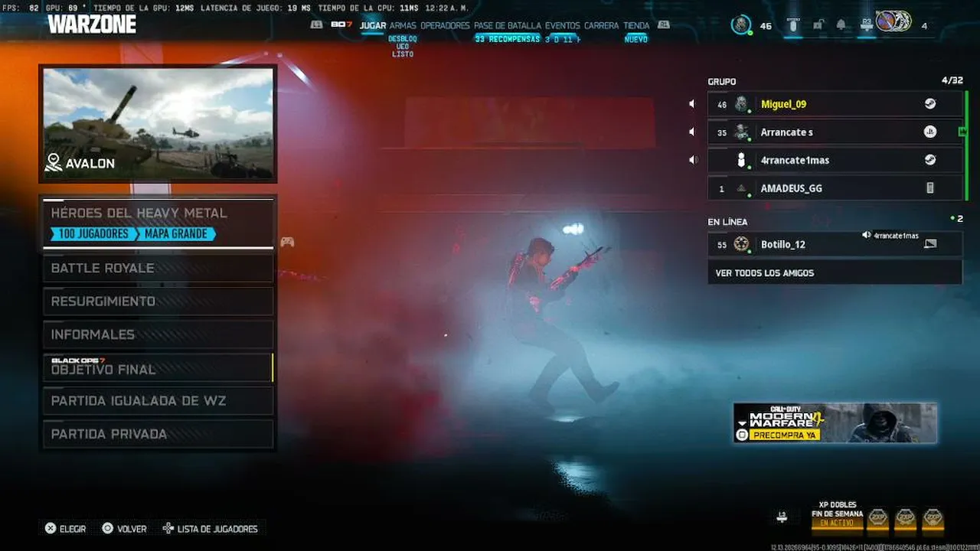Screen dimensions: 980x551
Task: Open Lista de Jugadores
Action: click(211, 529)
